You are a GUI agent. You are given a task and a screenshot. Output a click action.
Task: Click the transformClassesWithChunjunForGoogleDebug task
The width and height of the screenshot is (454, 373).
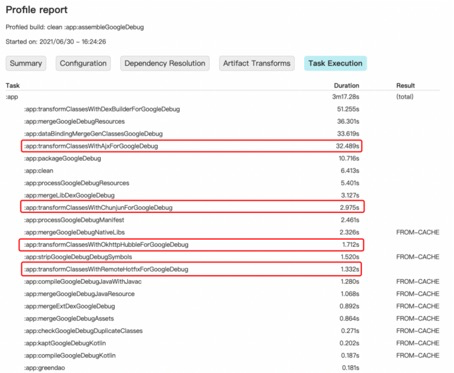pos(98,208)
